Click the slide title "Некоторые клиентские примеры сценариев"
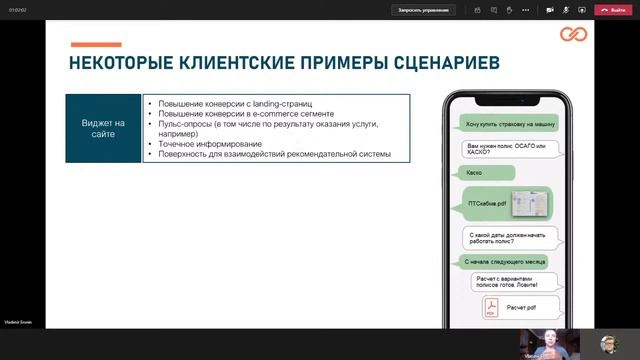Screen dimensions: 640x360 pos(284,63)
